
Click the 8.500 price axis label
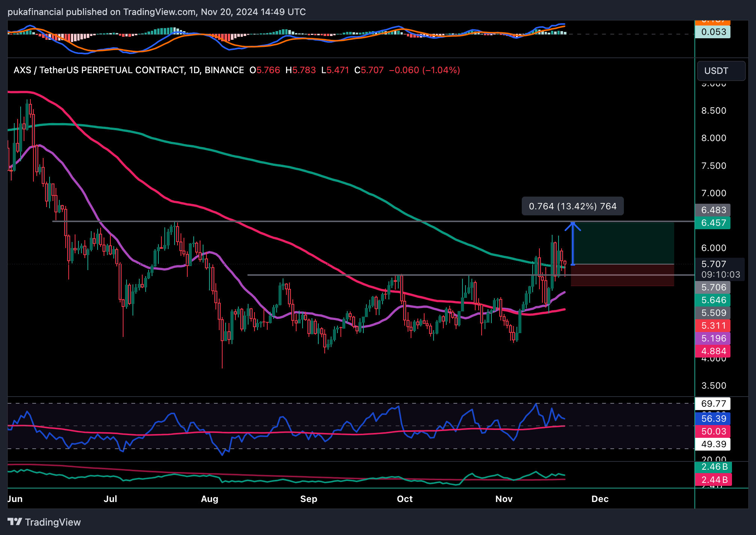coord(714,111)
